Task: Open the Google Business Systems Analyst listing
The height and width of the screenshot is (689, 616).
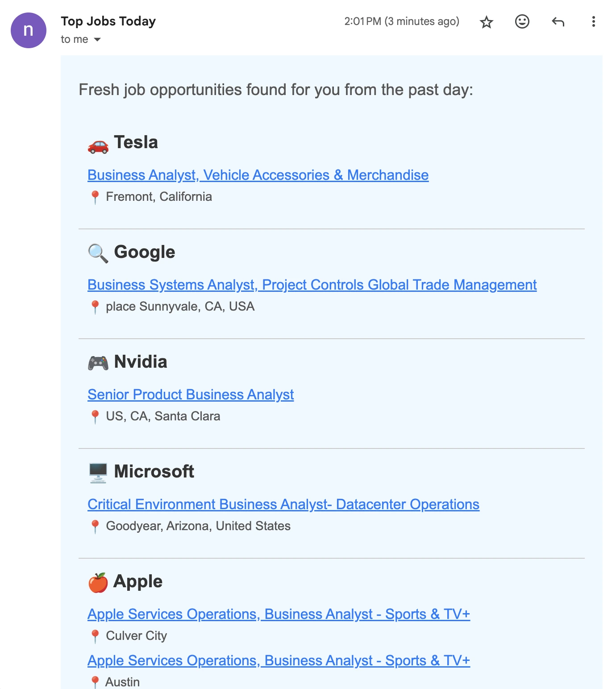Action: point(312,284)
